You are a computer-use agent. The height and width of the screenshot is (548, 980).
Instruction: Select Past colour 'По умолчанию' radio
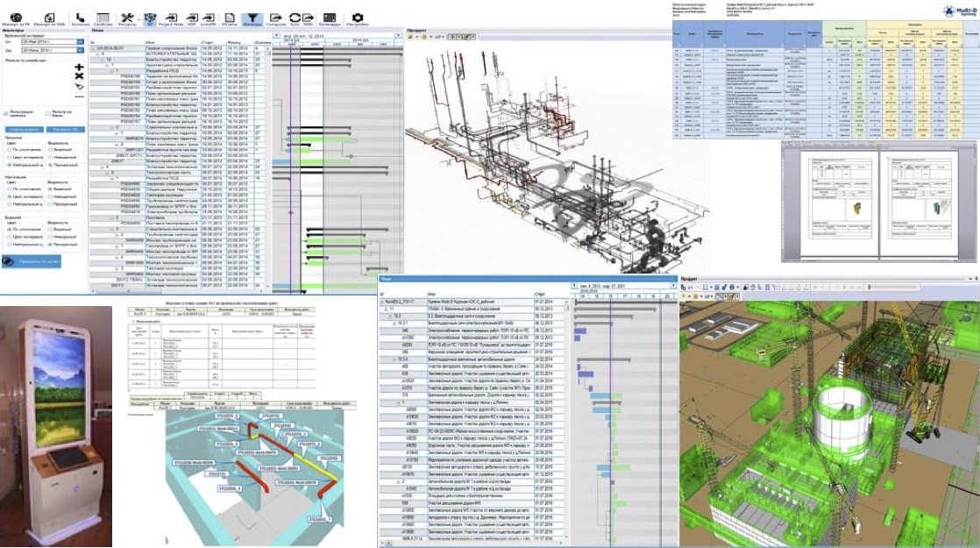[10, 150]
